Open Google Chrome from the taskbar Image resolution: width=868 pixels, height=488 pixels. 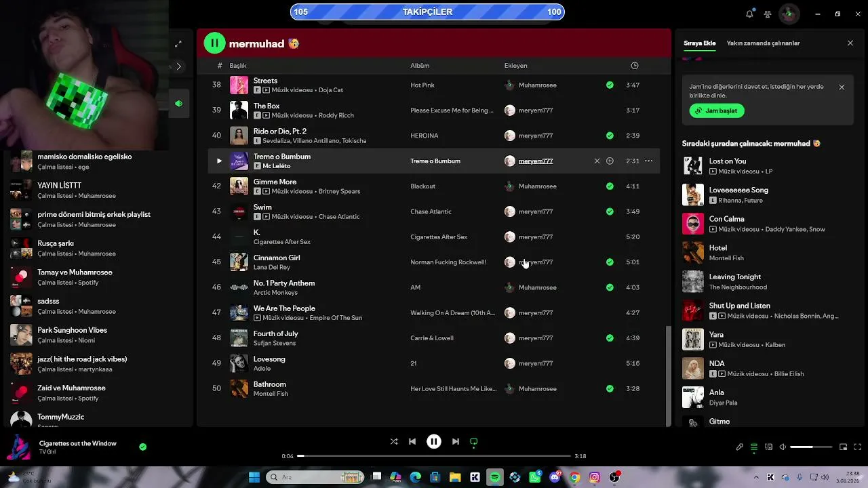point(575,477)
